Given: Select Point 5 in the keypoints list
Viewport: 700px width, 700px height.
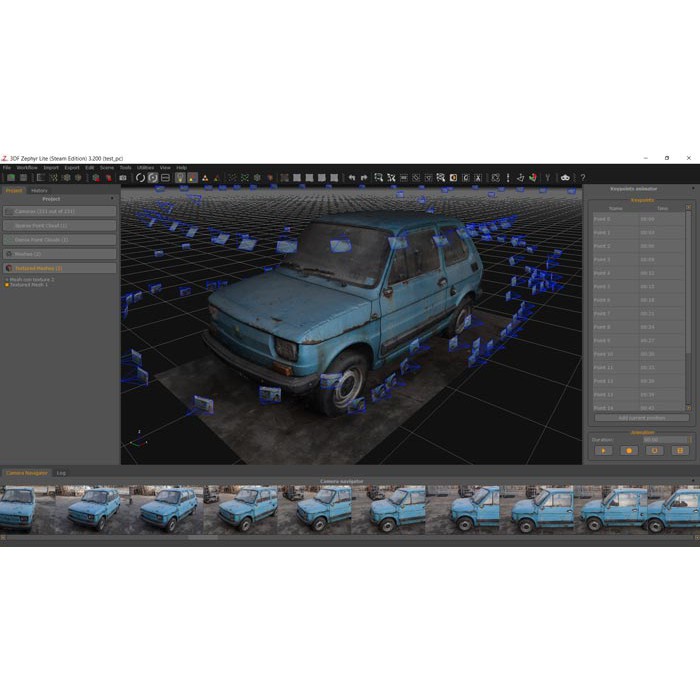Looking at the screenshot, I should point(638,287).
